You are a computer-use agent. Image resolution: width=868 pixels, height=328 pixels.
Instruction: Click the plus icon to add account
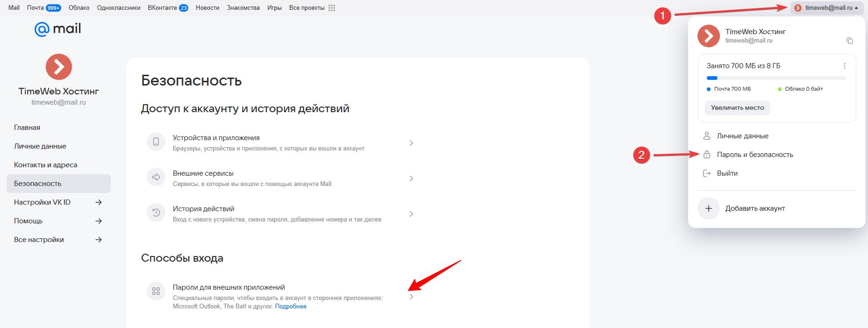point(709,208)
